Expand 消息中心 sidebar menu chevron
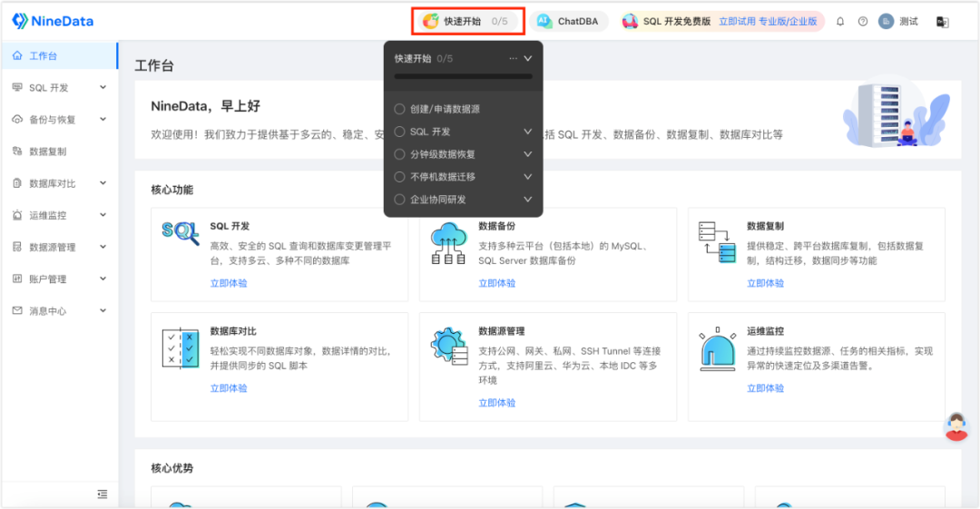Image resolution: width=980 pixels, height=509 pixels. point(103,311)
